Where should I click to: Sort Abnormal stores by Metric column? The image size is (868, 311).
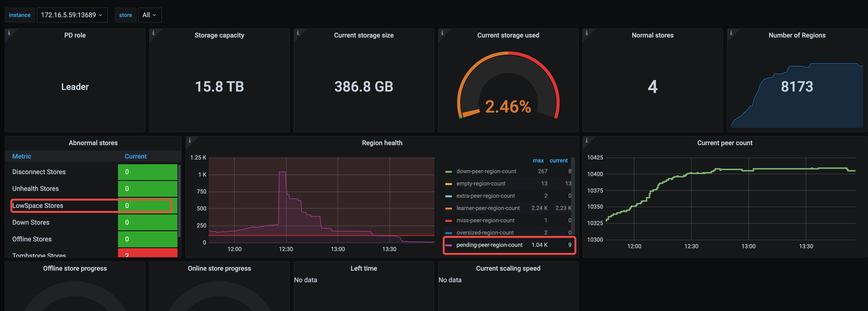pos(21,156)
